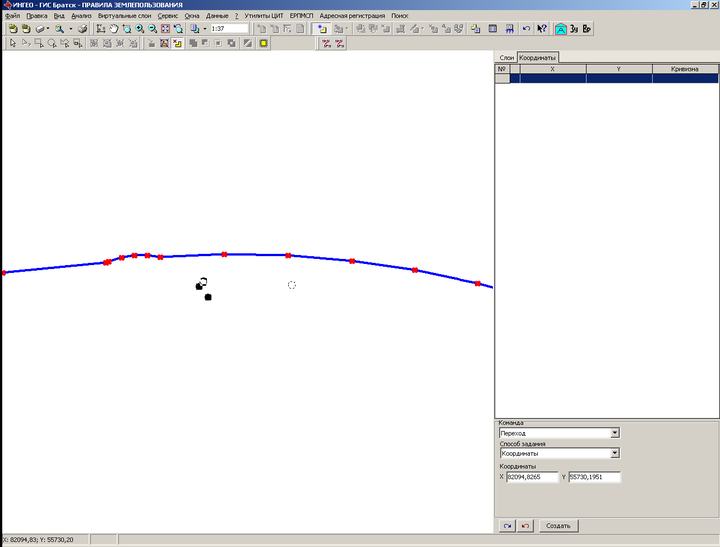Click the context help arrow-question icon
The width and height of the screenshot is (720, 547).
tap(542, 29)
